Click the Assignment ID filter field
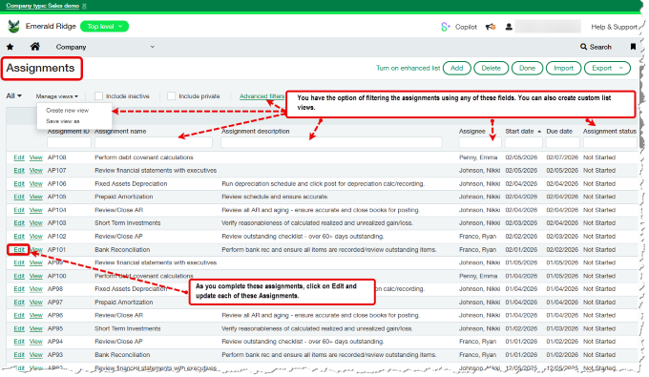This screenshot has height=377, width=649. click(69, 142)
